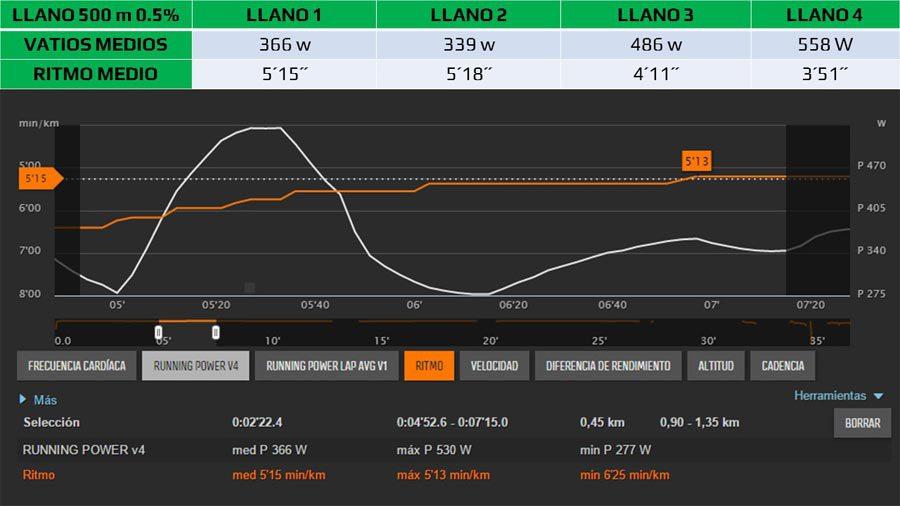This screenshot has width=900, height=506.
Task: Expand the Más section
Action: (40, 400)
